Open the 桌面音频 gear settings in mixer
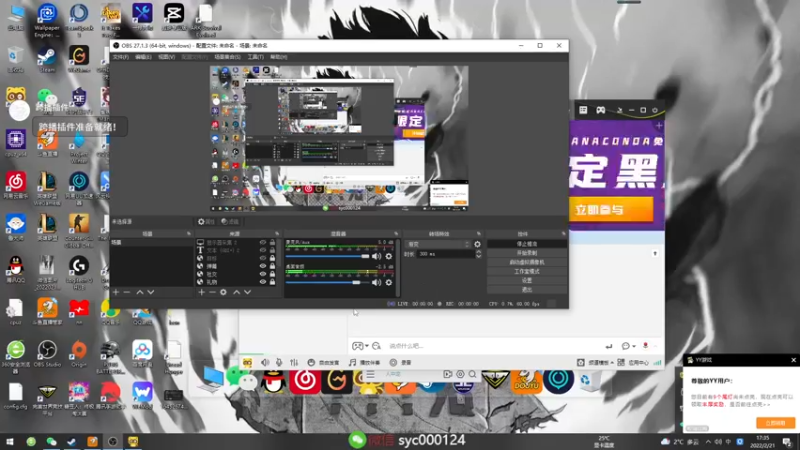 coord(389,282)
